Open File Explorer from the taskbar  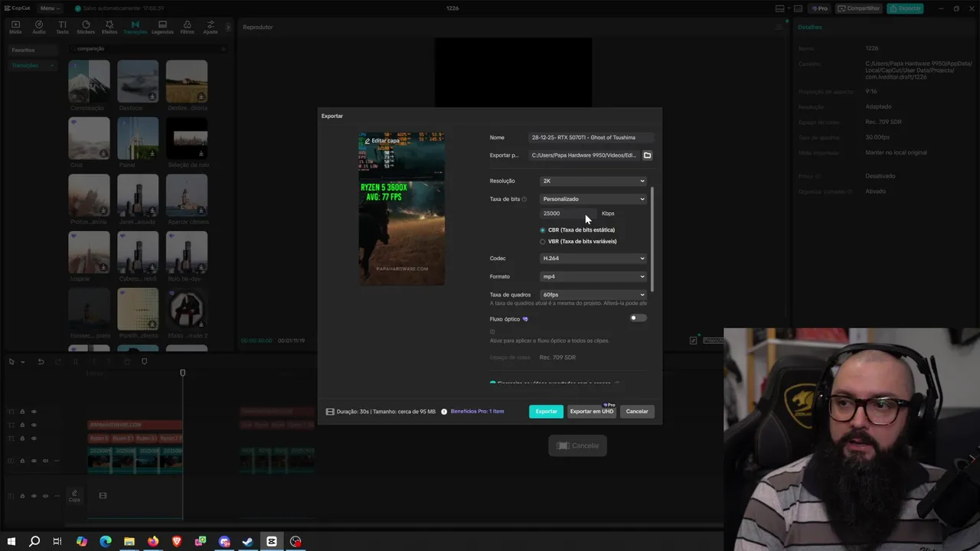pos(129,541)
